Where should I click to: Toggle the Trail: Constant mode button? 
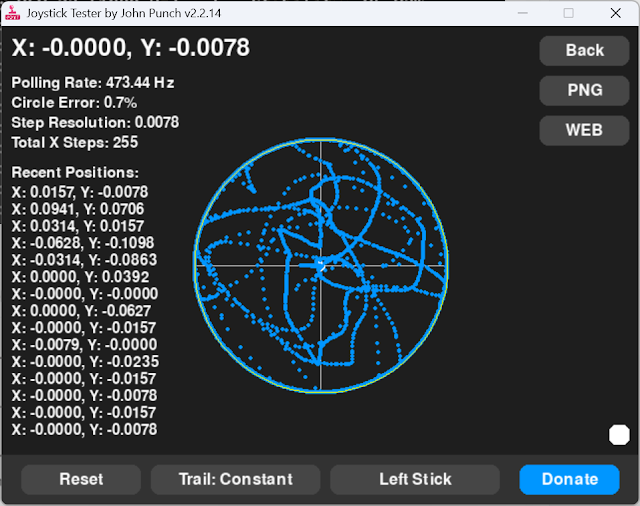(236, 479)
